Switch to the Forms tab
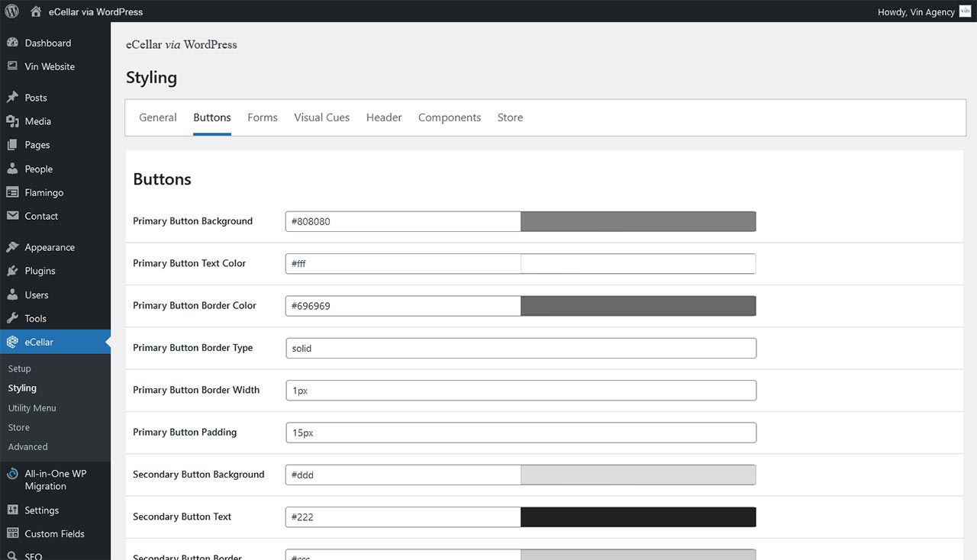977x560 pixels. (262, 117)
